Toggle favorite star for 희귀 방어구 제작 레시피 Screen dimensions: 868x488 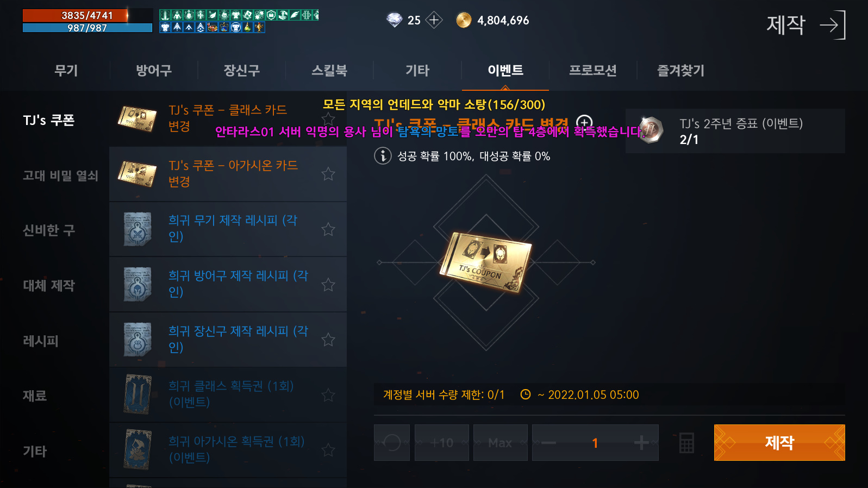328,285
